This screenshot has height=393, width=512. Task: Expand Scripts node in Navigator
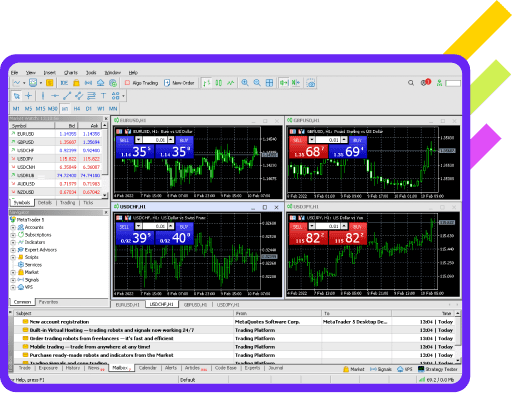pos(13,257)
